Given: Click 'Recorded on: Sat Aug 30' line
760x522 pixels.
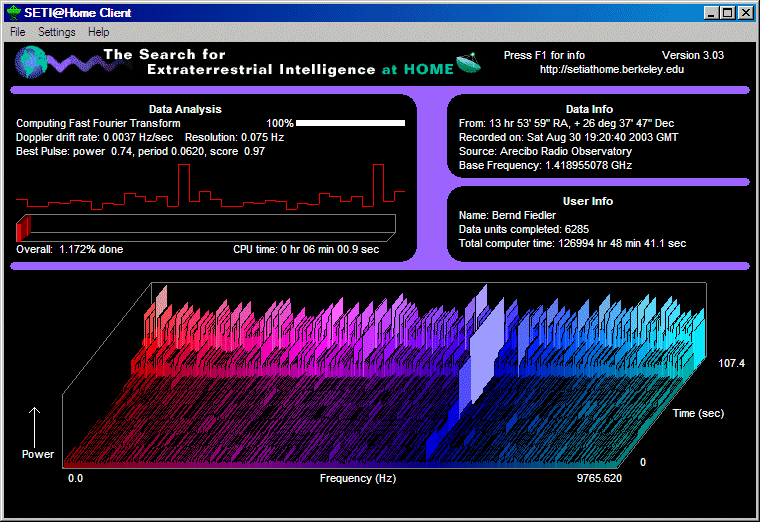Looking at the screenshot, I should pos(569,138).
